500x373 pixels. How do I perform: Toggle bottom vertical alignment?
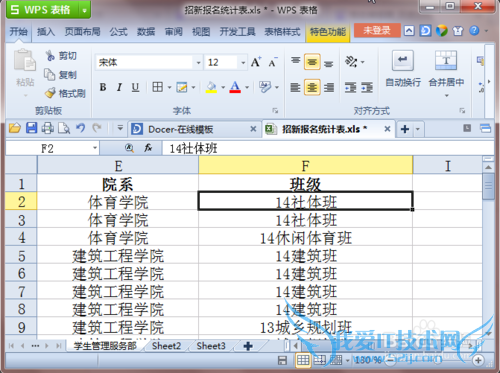tap(329, 63)
